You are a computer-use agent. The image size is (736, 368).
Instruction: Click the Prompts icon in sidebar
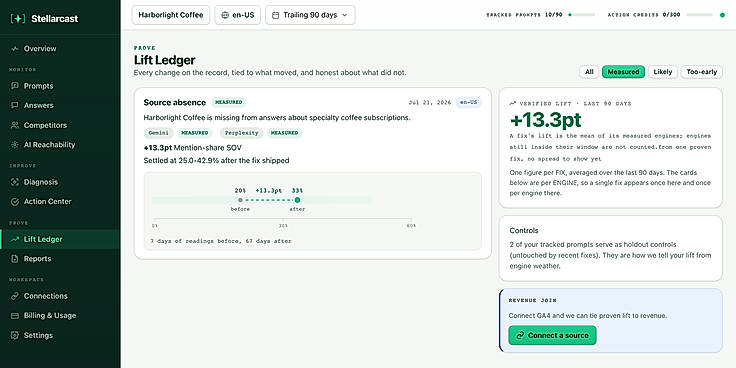click(x=15, y=86)
